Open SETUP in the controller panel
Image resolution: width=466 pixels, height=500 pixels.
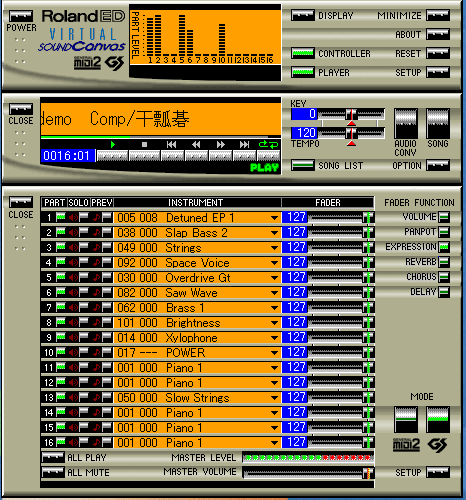(438, 472)
